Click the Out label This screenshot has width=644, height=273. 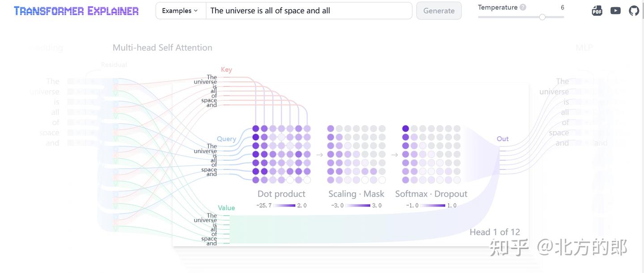503,139
